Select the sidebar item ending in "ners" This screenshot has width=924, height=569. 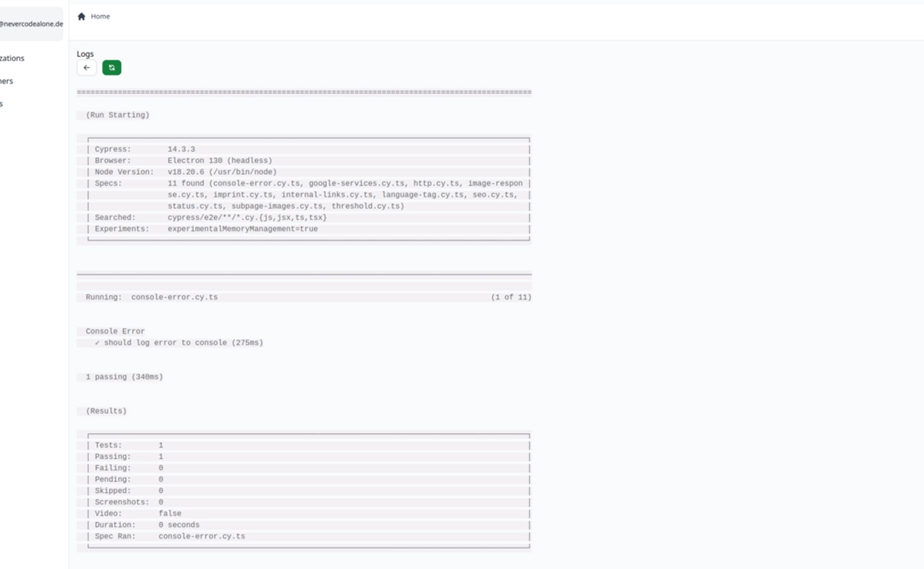click(x=7, y=81)
